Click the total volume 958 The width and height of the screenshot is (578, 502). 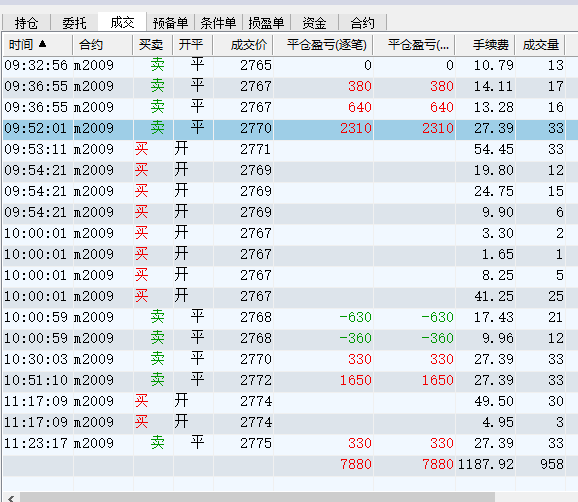click(552, 465)
